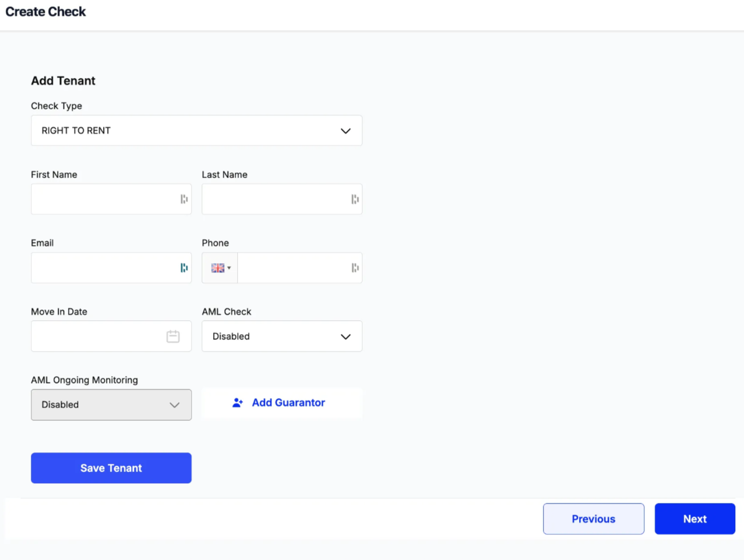Go back with the Previous button
This screenshot has width=744, height=560.
(593, 519)
